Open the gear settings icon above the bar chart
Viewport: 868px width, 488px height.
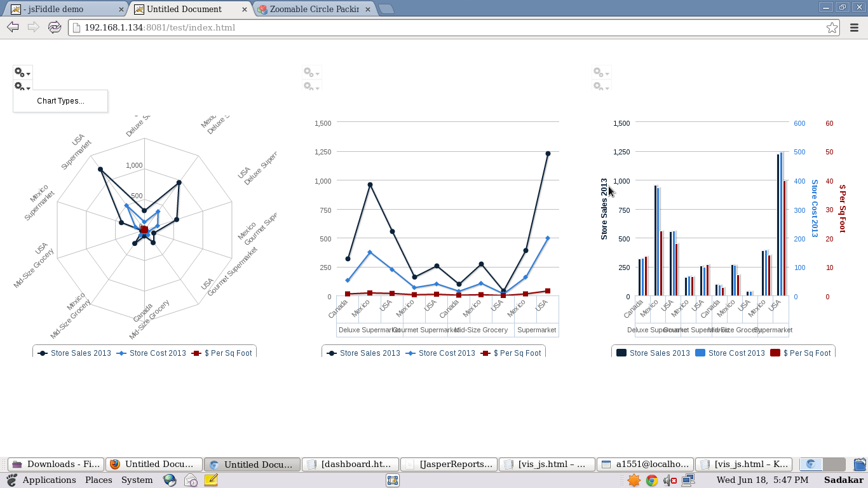point(599,72)
